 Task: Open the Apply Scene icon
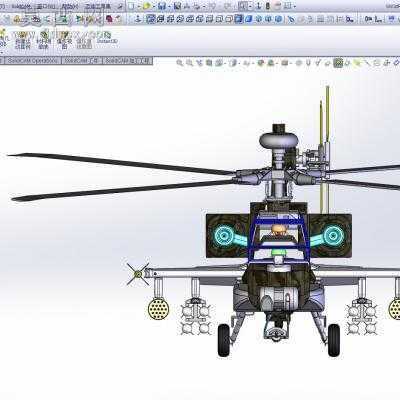(x=271, y=62)
